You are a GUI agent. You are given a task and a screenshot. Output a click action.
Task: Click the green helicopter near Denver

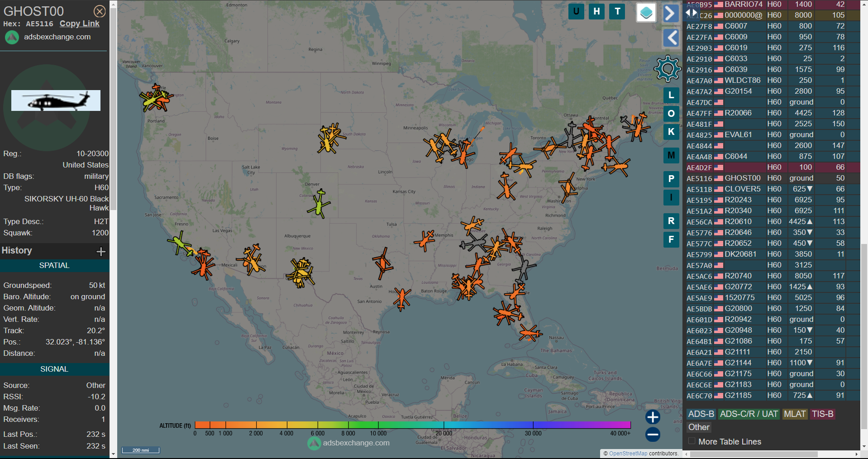[320, 204]
